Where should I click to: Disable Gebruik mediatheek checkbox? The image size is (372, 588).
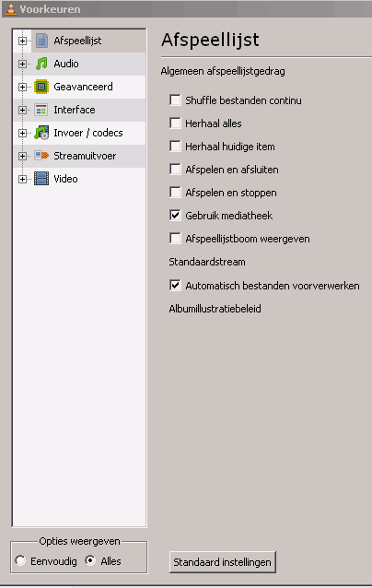[175, 216]
